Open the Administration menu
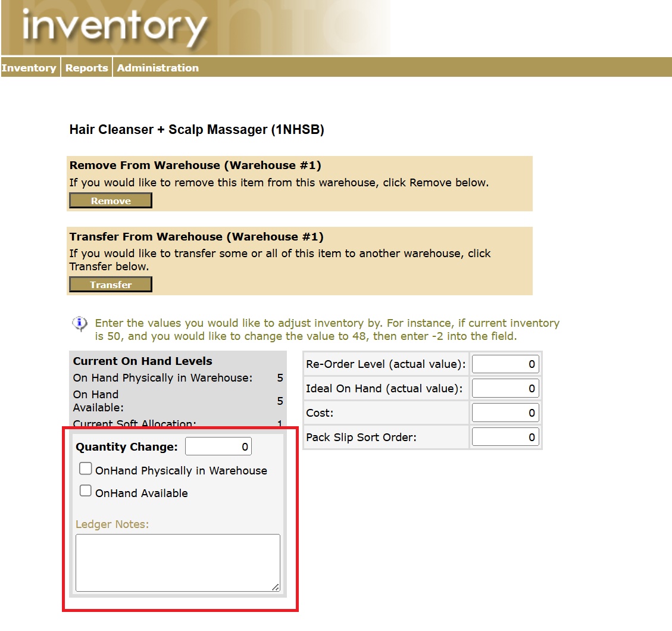Screen dimensions: 672x631 coord(158,67)
